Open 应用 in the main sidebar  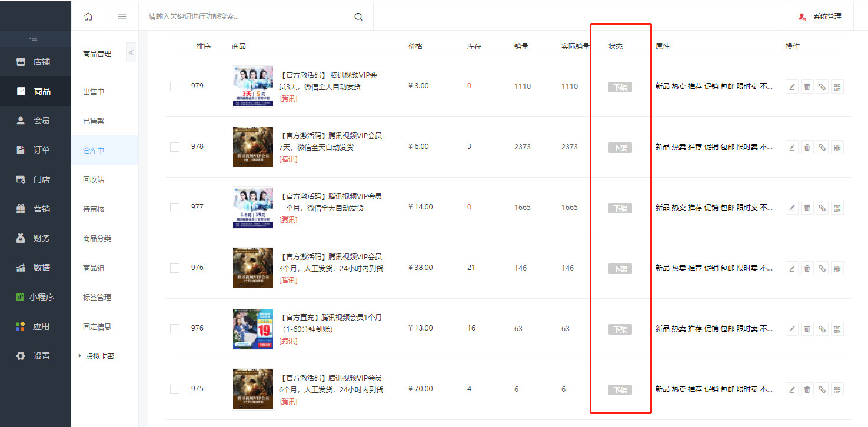tap(35, 326)
